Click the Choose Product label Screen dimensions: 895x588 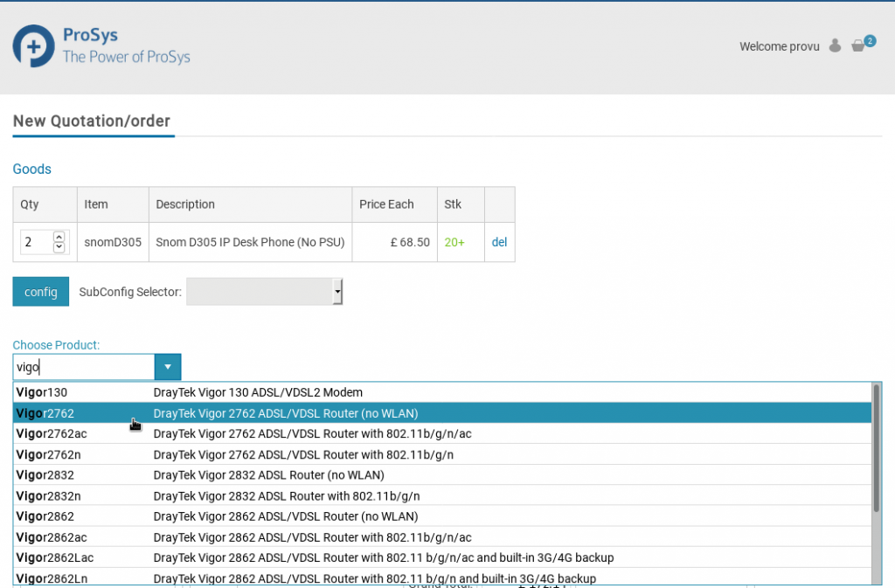[x=56, y=345]
